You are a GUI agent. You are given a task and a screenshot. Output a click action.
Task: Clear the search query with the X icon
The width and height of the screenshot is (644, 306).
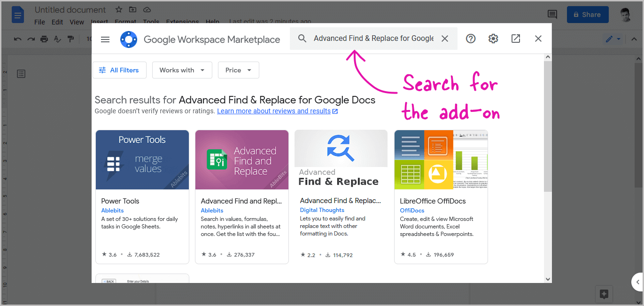point(444,39)
